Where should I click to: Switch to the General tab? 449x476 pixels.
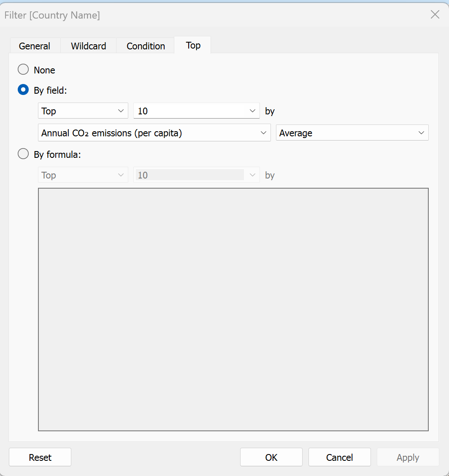point(35,46)
